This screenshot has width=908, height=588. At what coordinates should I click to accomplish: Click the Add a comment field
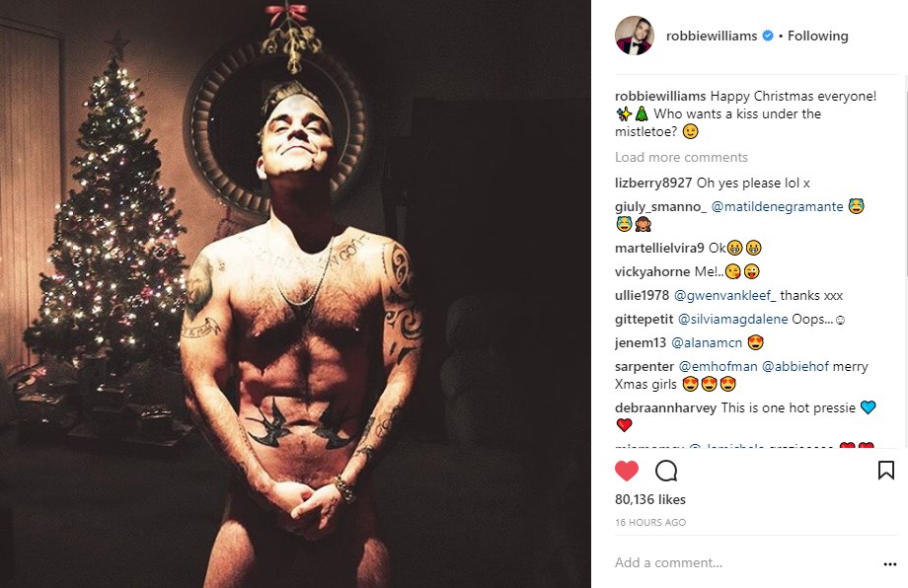pos(744,562)
